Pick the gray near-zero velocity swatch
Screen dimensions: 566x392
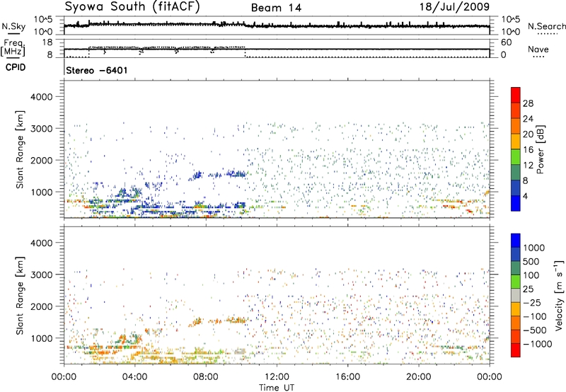point(516,296)
